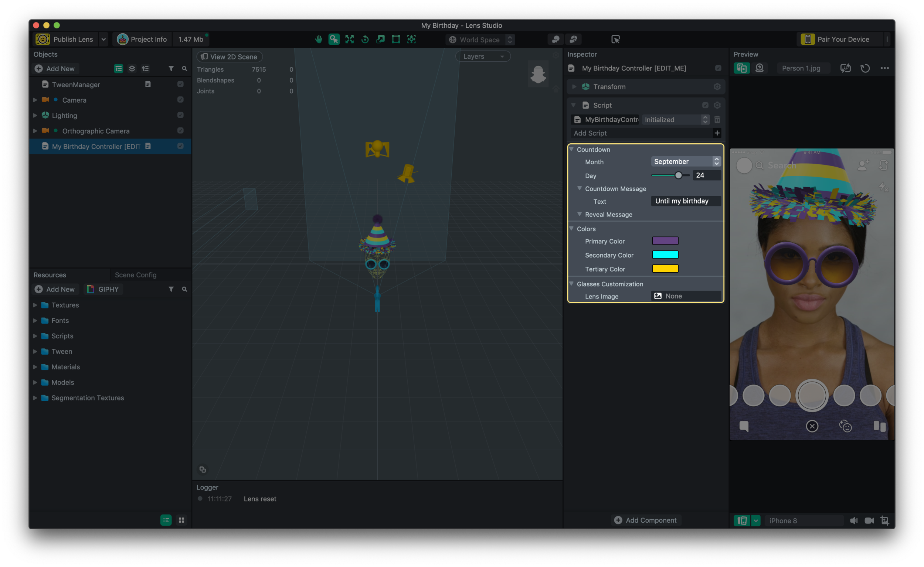Pick the rotate tool icon
Image resolution: width=924 pixels, height=567 pixels.
[365, 40]
